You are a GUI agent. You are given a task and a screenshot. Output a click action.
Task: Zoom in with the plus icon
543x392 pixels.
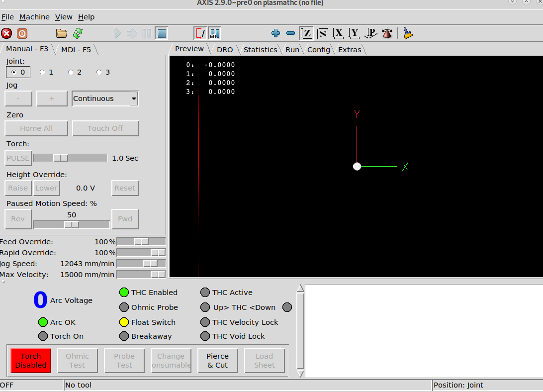tap(275, 33)
